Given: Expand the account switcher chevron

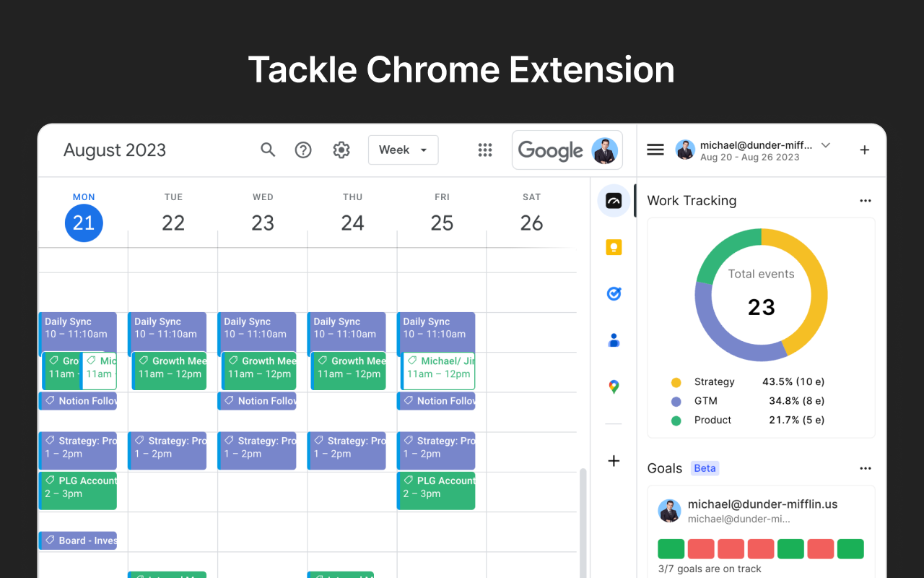Looking at the screenshot, I should click(x=825, y=144).
